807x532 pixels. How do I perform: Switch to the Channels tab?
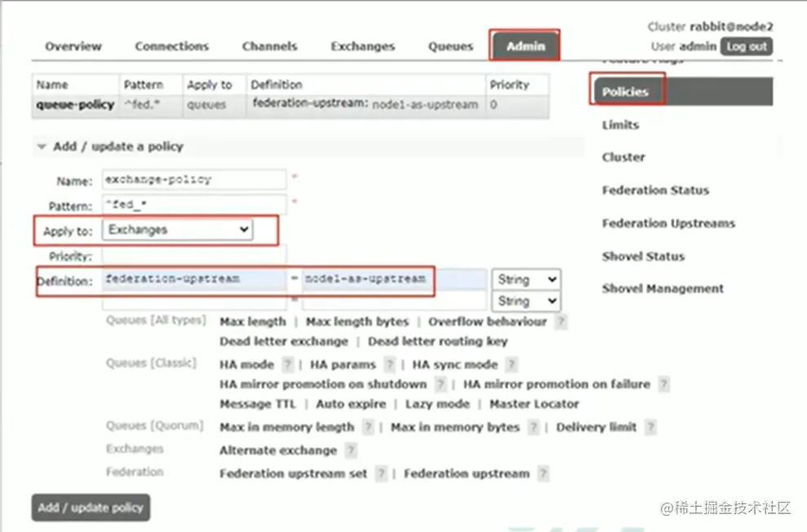click(x=270, y=47)
